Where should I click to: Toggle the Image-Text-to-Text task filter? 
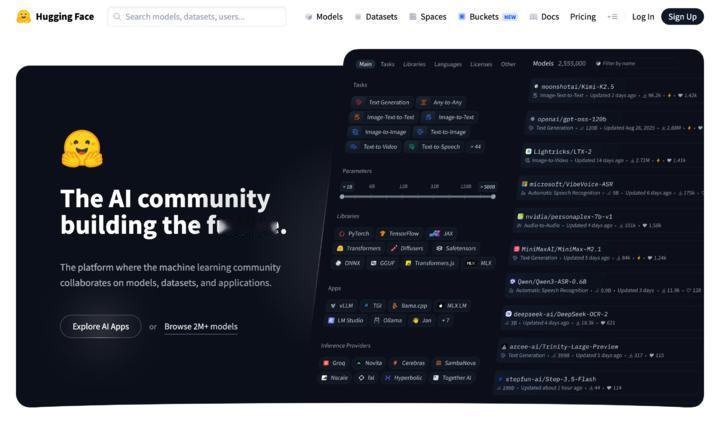pos(384,117)
